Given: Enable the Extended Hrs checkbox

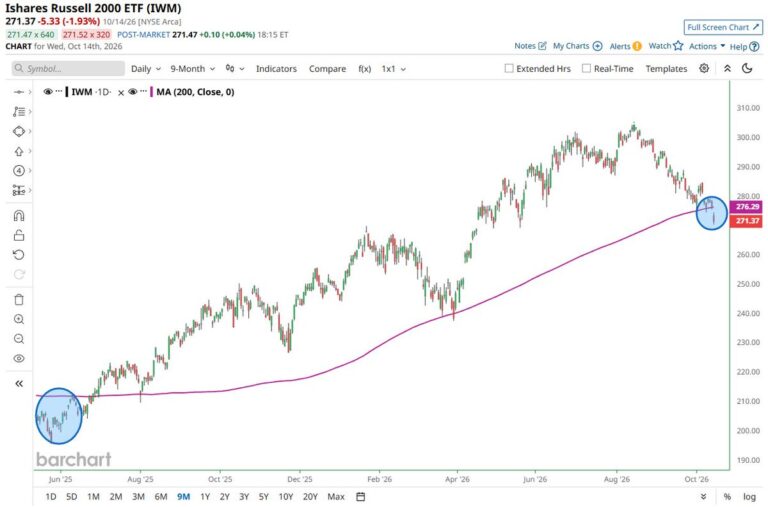Looking at the screenshot, I should pyautogui.click(x=509, y=69).
